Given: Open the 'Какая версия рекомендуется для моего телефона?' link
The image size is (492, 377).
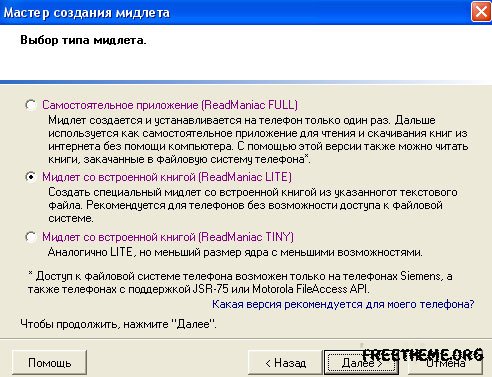Looking at the screenshot, I should [x=343, y=304].
